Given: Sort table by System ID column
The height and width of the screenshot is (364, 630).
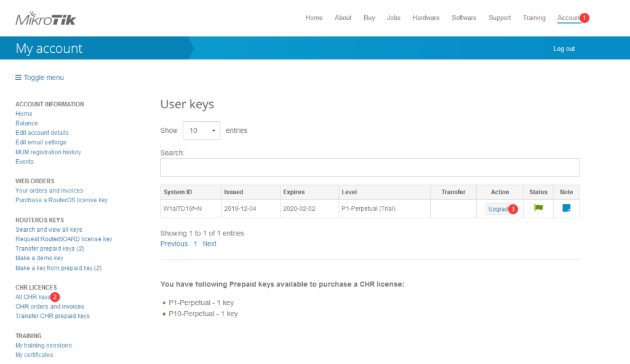Looking at the screenshot, I should (x=191, y=192).
